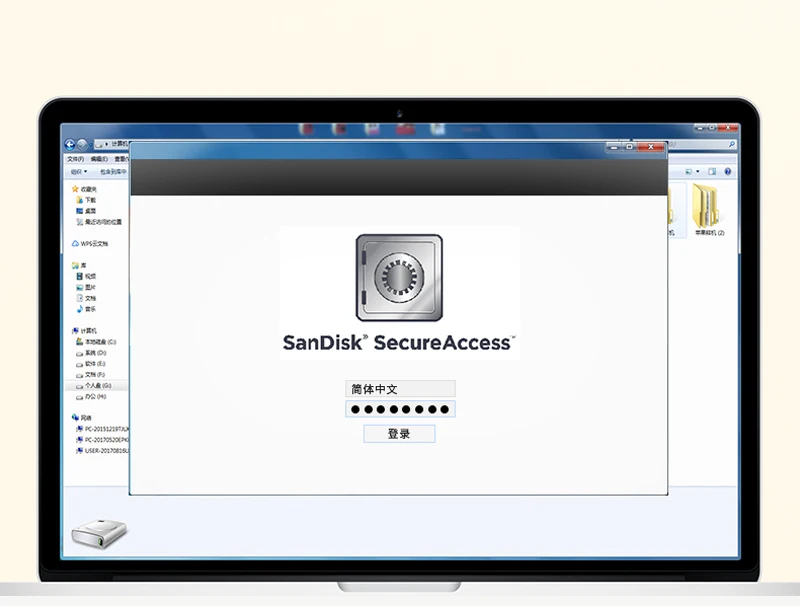
Task: Select 图片 pictures library in sidebar
Action: [86, 287]
